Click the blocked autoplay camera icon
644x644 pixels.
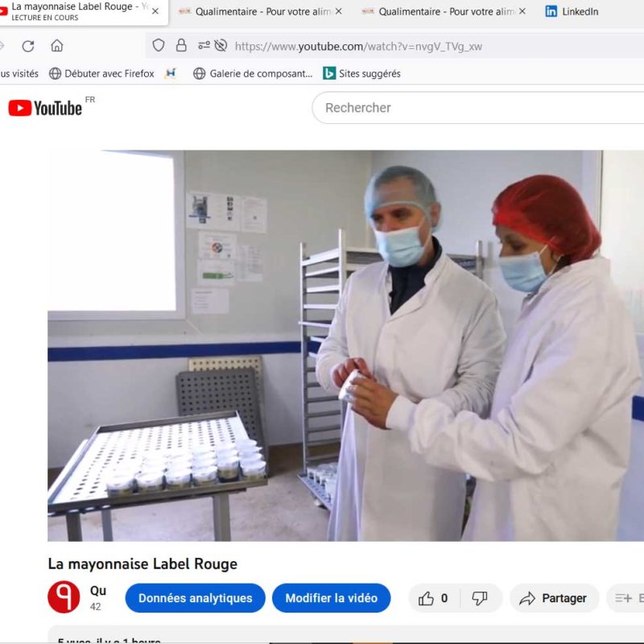tap(221, 46)
